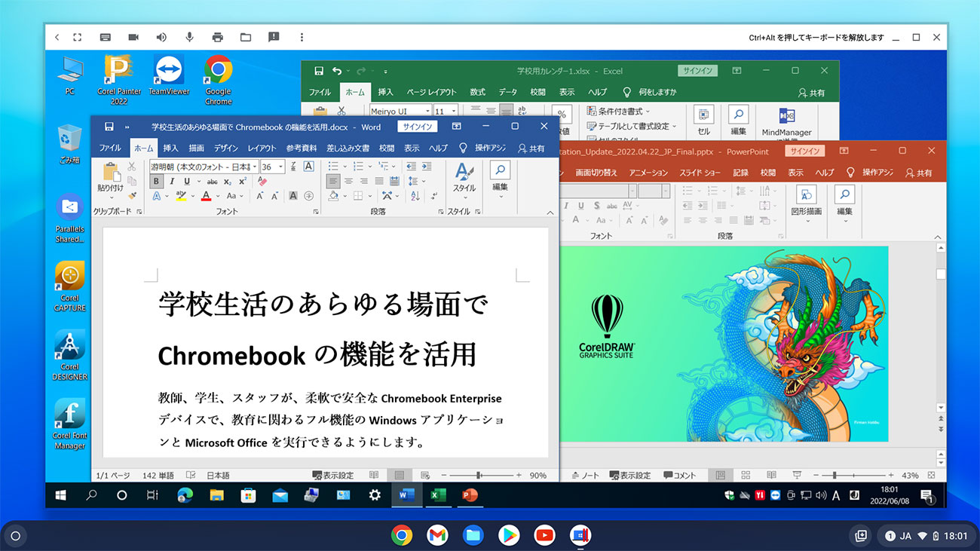
Task: Click the PowerPoint icon in Windows taskbar
Action: pos(470,495)
